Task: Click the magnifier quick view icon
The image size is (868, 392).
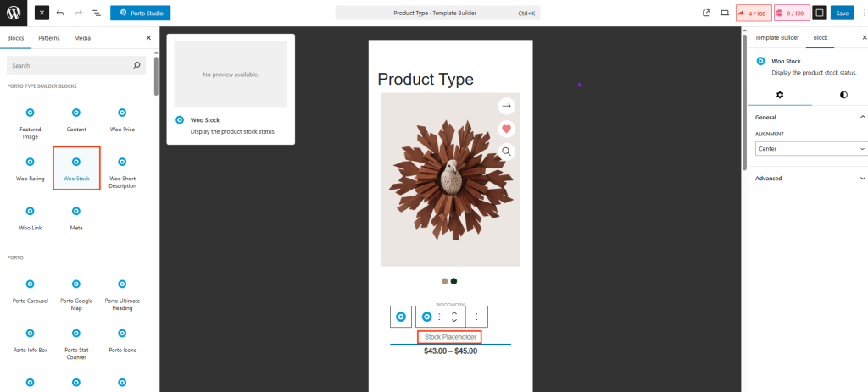Action: [506, 152]
